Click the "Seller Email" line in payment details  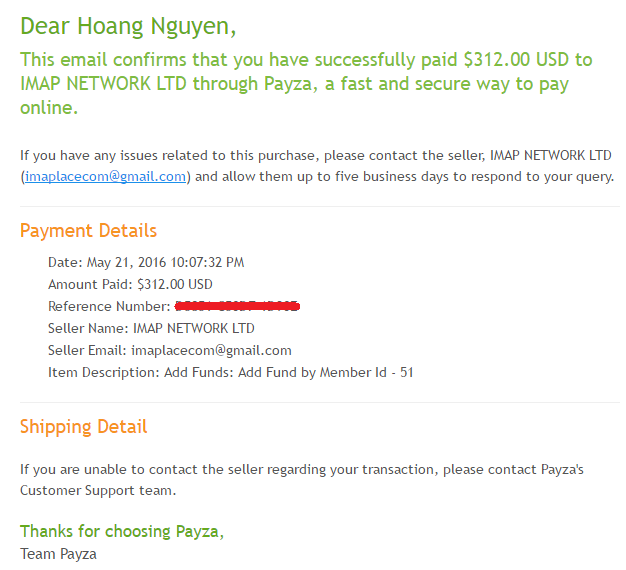coord(170,350)
